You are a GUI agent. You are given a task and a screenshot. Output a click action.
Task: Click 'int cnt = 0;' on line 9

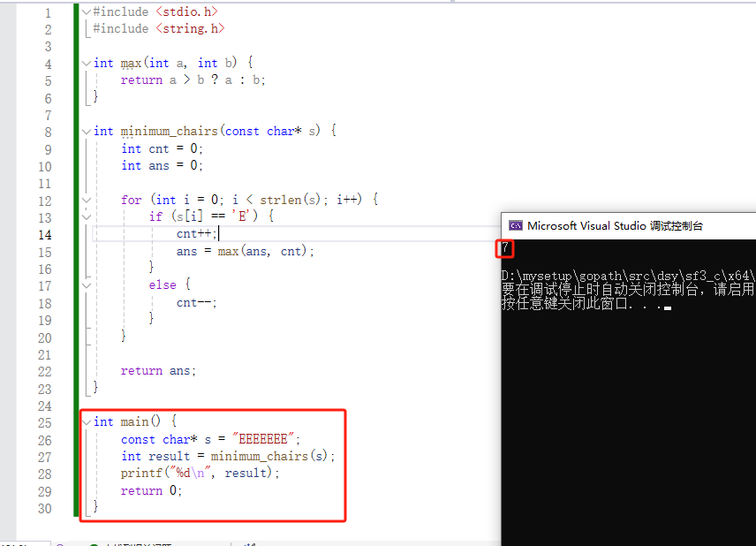162,148
